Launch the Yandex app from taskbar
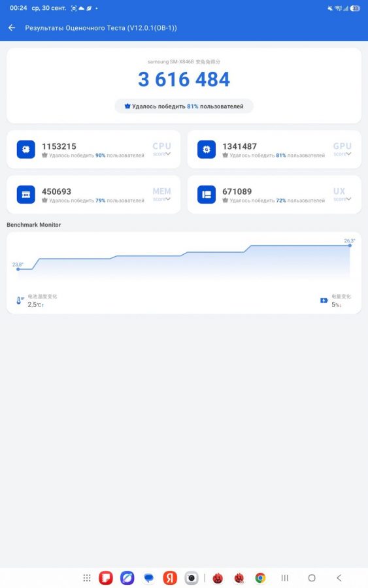This screenshot has width=368, height=588. click(170, 578)
